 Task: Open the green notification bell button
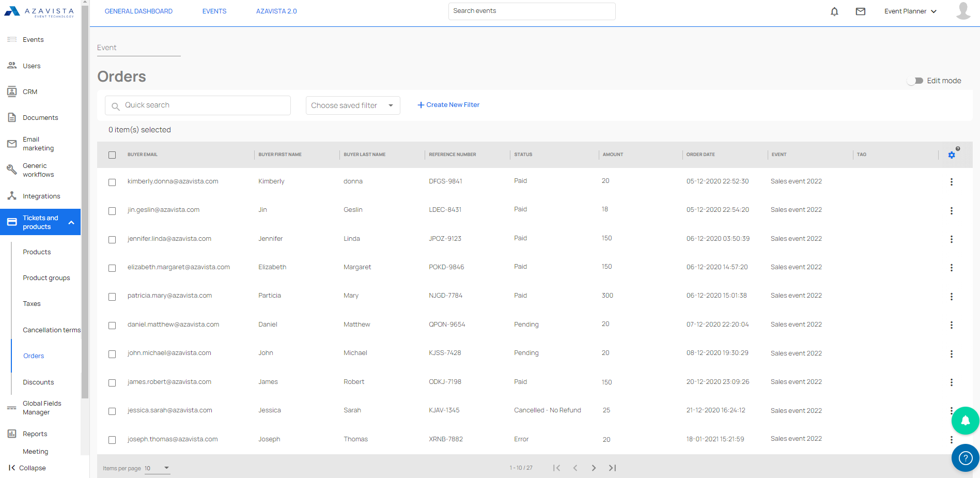coord(965,421)
